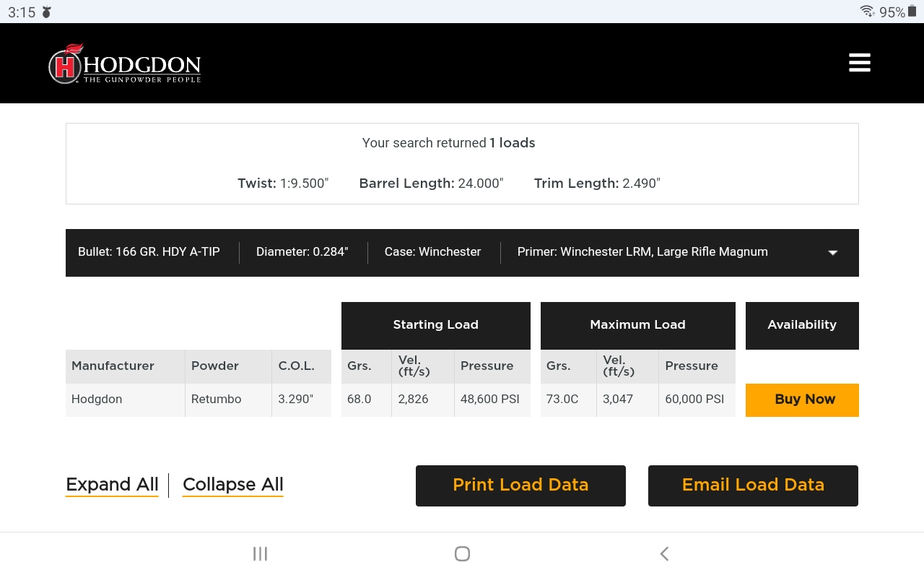Viewport: 924px width, 578px height.
Task: Select Bullet: 166 GR. HDY A-TIP text
Action: click(149, 251)
